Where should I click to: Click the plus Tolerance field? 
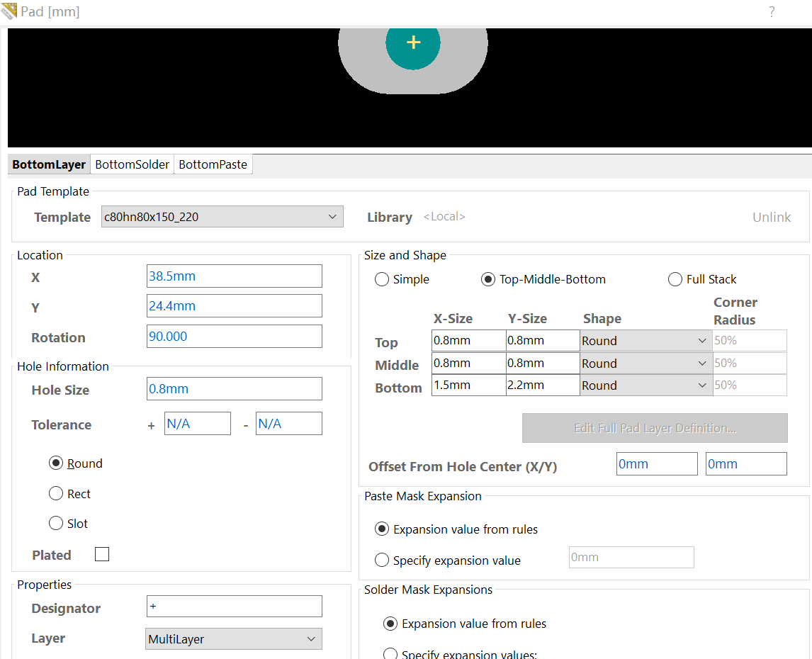click(197, 423)
